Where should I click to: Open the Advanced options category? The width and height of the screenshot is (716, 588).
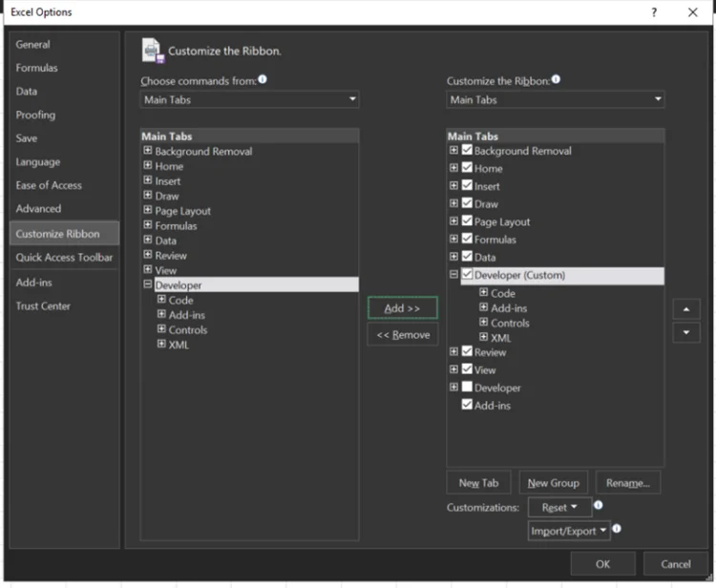64,208
